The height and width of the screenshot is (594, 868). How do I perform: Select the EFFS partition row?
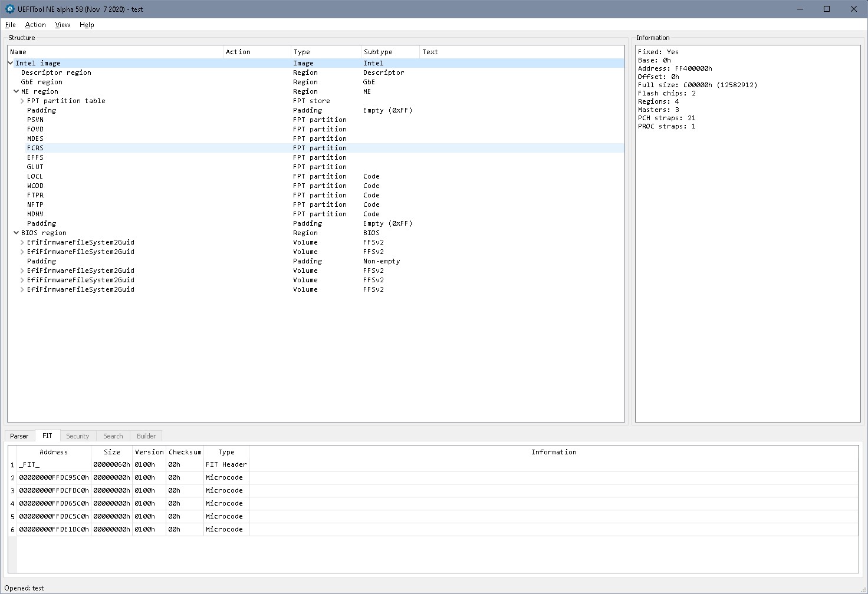click(x=316, y=157)
